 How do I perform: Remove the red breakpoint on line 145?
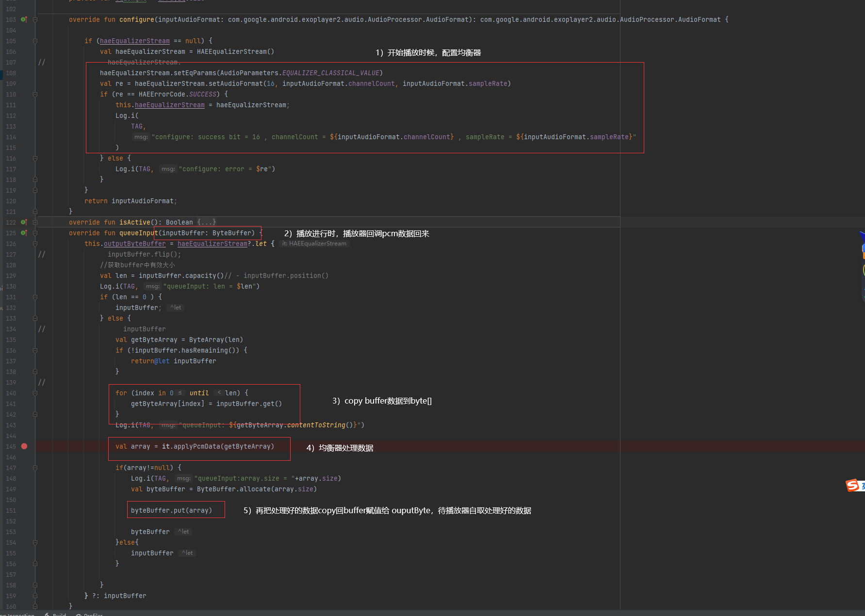coord(24,446)
